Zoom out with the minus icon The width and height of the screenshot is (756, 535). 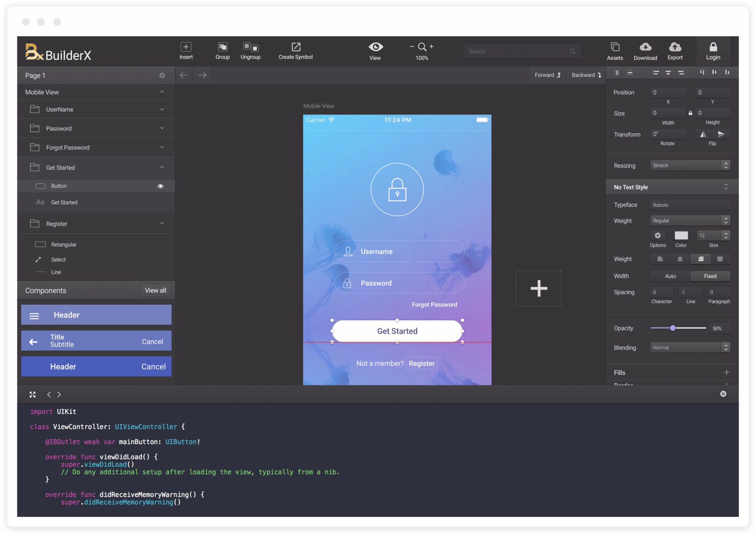click(412, 47)
